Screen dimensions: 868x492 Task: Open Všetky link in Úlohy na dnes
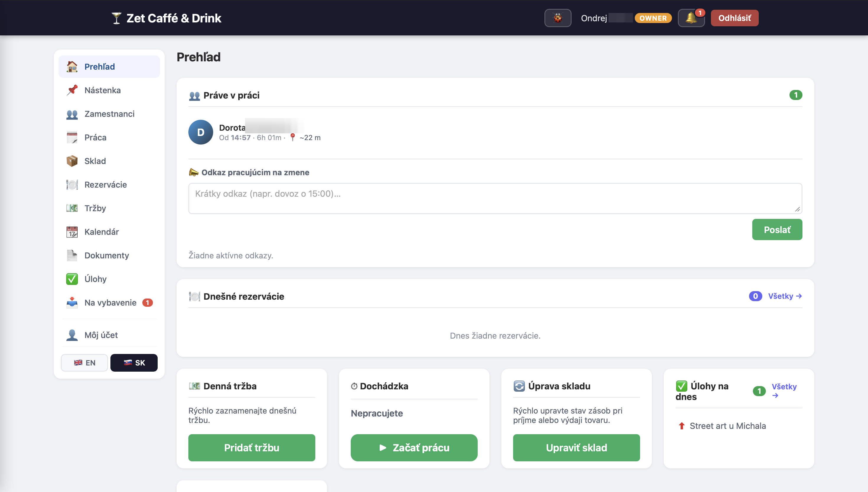[x=784, y=391]
